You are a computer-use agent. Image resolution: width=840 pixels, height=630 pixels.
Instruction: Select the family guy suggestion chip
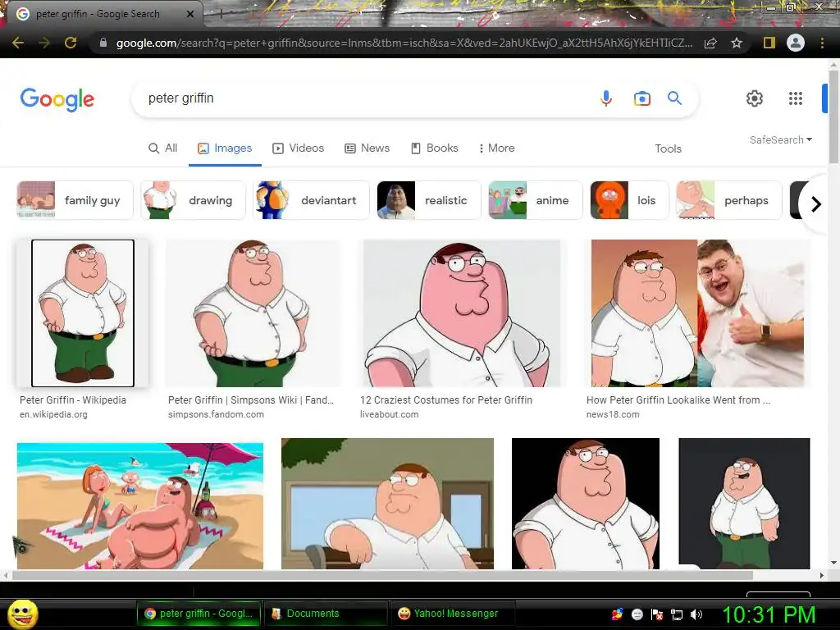75,200
